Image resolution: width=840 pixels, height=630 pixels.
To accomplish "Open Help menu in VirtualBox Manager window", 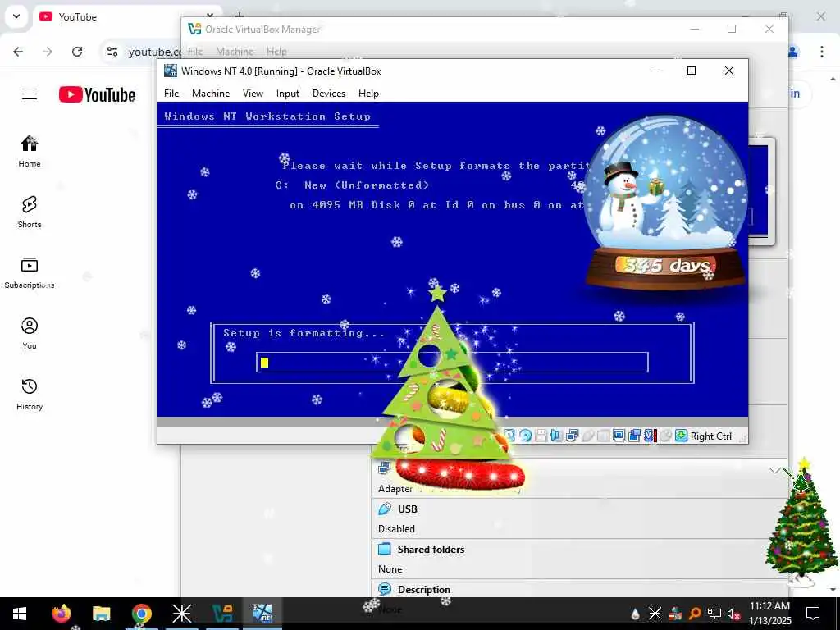I will 276,52.
